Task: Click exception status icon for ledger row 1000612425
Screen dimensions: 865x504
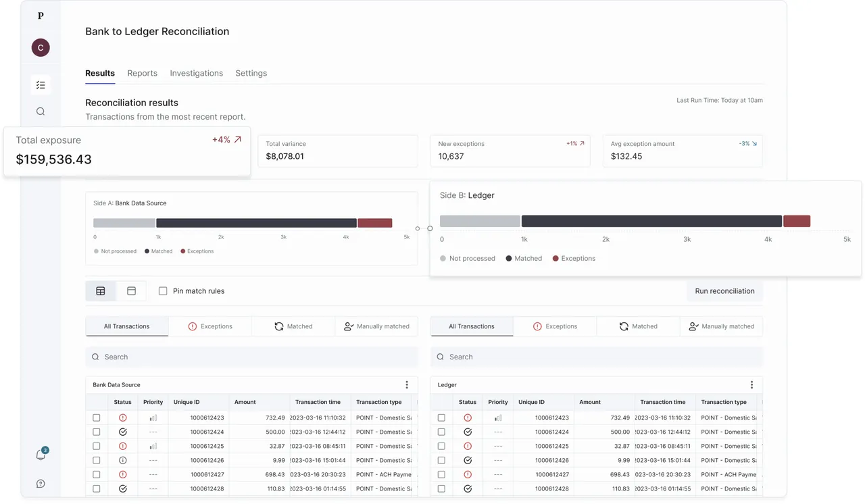Action: pos(468,447)
